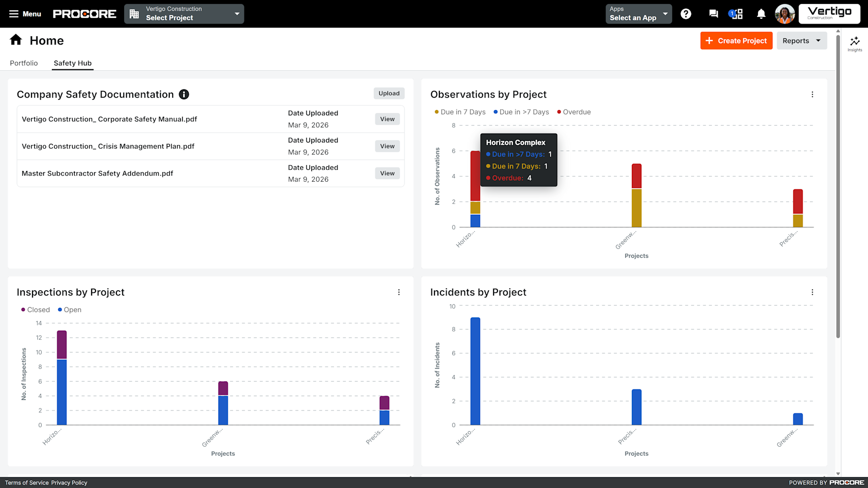Toggle Due in >7 Days legend series
The image size is (868, 488).
click(521, 112)
